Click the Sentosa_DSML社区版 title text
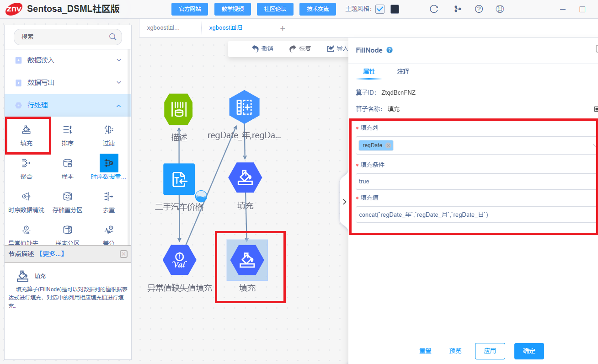The height and width of the screenshot is (364, 598). (x=73, y=9)
